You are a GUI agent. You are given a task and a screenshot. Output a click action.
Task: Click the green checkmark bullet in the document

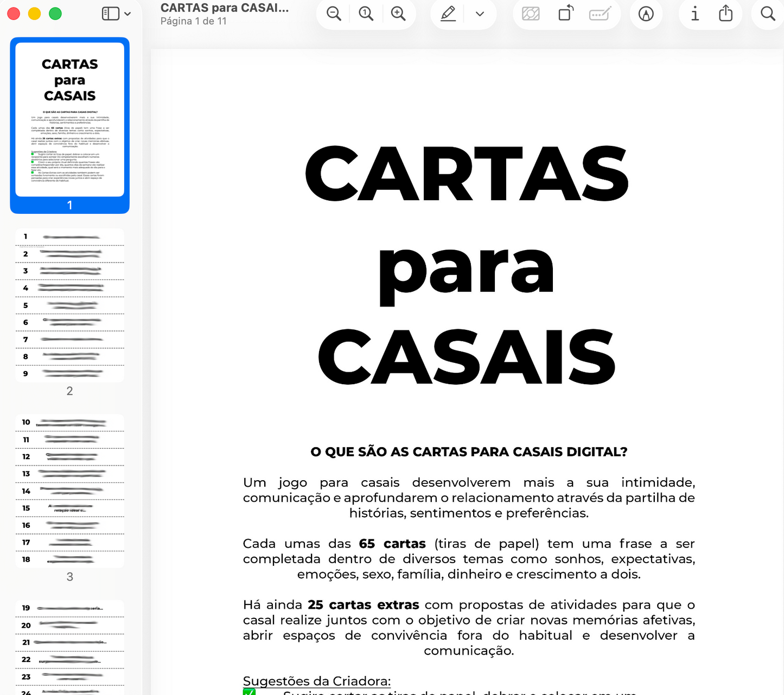pyautogui.click(x=249, y=692)
